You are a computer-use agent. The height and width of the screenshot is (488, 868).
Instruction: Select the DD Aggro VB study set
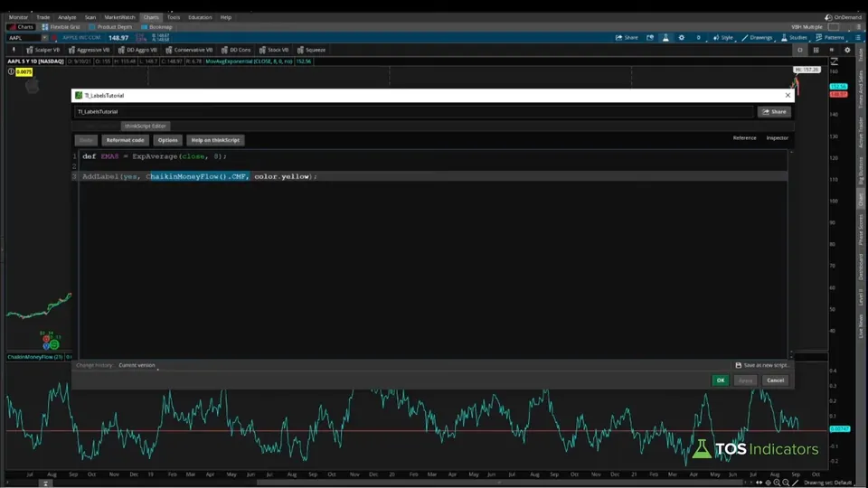click(137, 50)
